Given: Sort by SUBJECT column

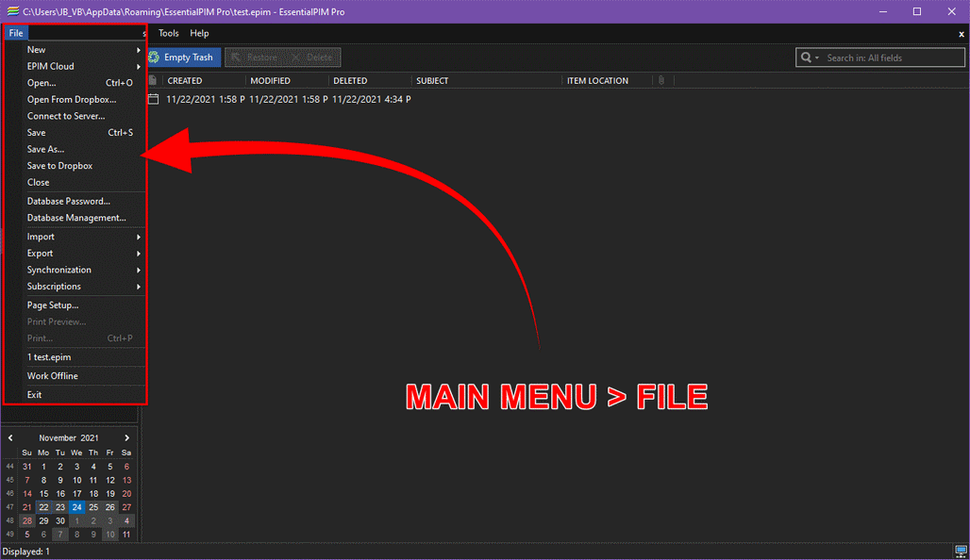Looking at the screenshot, I should 432,80.
